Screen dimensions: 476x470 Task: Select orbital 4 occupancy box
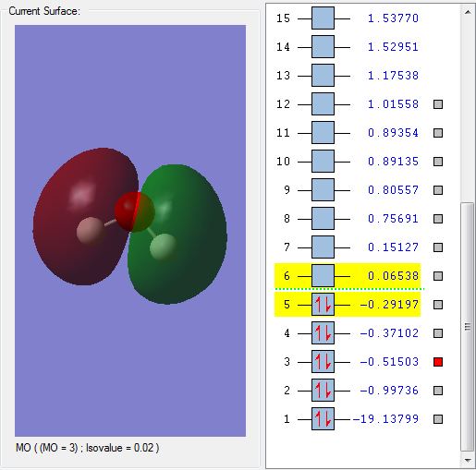[x=323, y=333]
